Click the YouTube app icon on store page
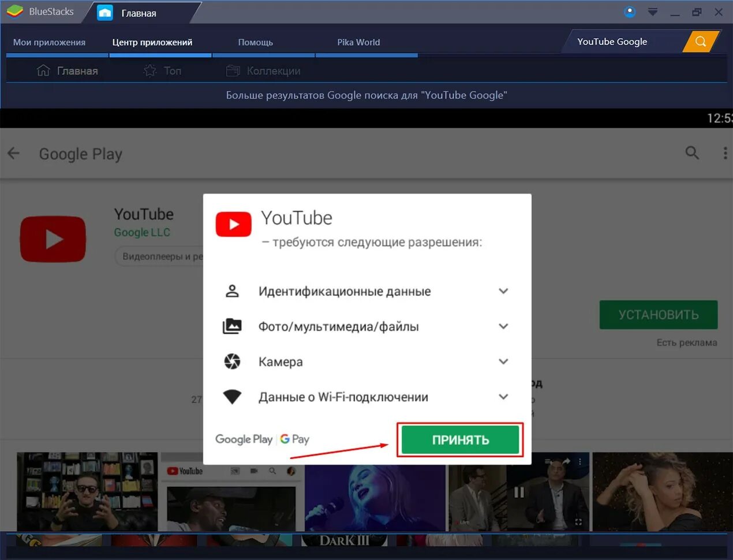 (53, 239)
